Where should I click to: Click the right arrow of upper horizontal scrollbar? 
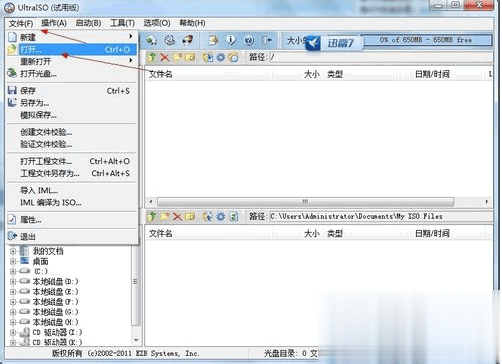click(487, 202)
